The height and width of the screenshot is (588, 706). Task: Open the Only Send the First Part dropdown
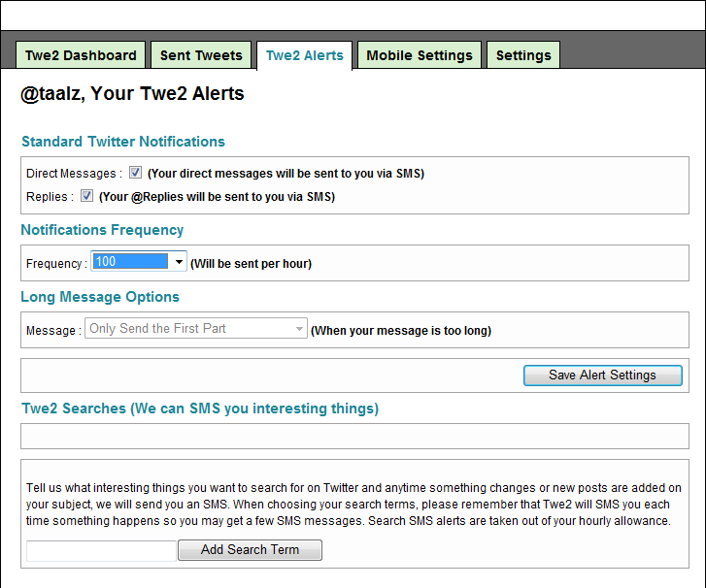coord(196,328)
